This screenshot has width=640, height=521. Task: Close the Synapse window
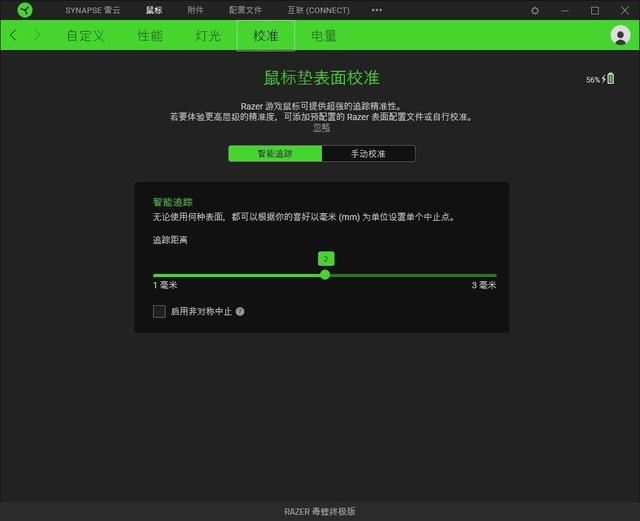click(x=625, y=10)
